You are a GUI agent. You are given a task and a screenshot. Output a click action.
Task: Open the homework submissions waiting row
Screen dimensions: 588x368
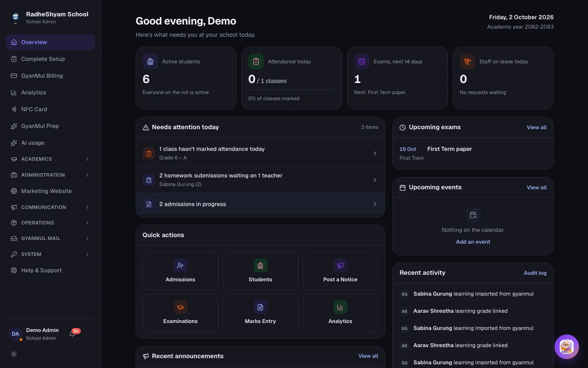click(x=261, y=180)
